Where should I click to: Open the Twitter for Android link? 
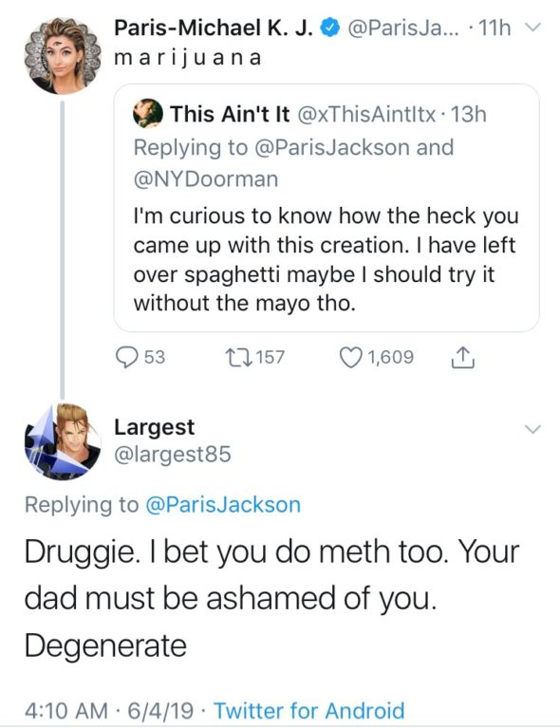pyautogui.click(x=308, y=711)
